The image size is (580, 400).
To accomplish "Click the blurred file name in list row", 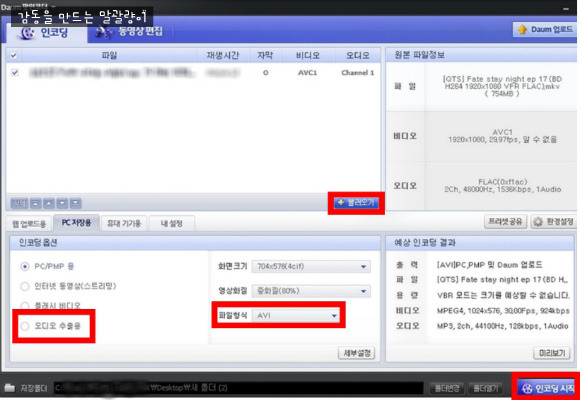I will (x=111, y=73).
